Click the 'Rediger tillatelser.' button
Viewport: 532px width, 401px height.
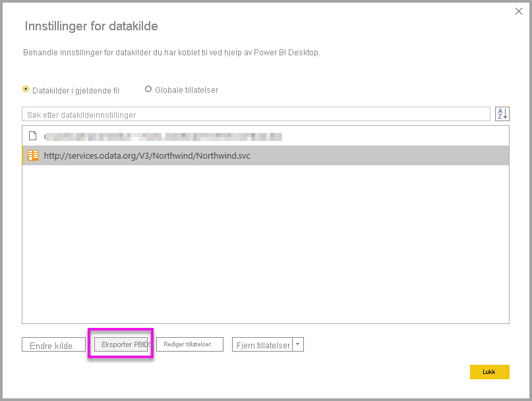pyautogui.click(x=190, y=344)
